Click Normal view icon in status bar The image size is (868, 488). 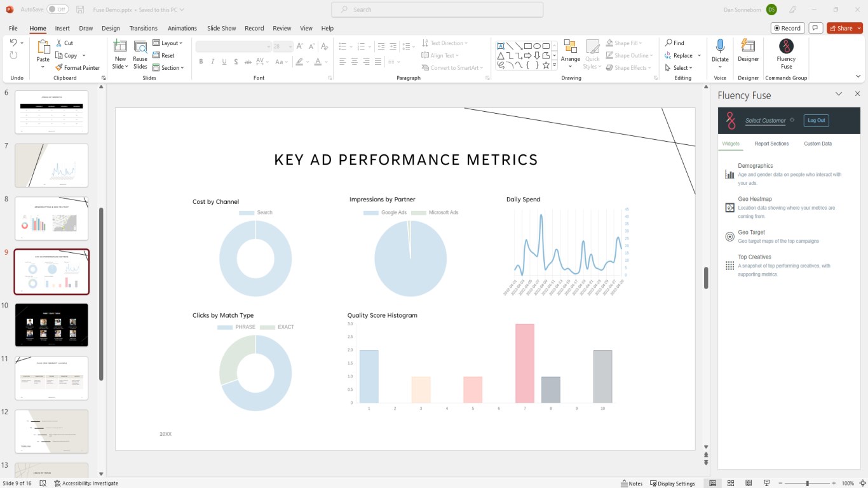[x=713, y=483]
